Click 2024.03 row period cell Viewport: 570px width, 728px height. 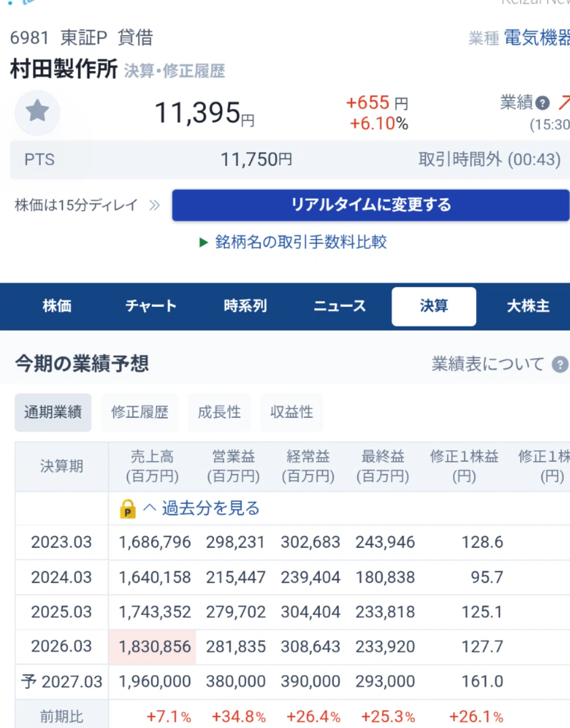(x=62, y=578)
